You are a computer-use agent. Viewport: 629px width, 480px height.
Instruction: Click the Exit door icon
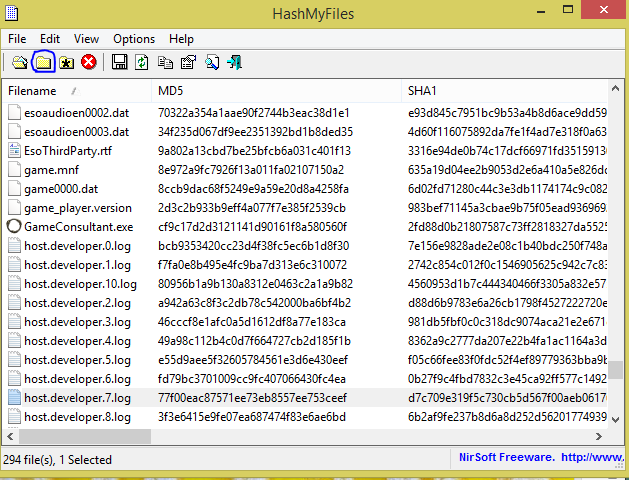tap(234, 63)
